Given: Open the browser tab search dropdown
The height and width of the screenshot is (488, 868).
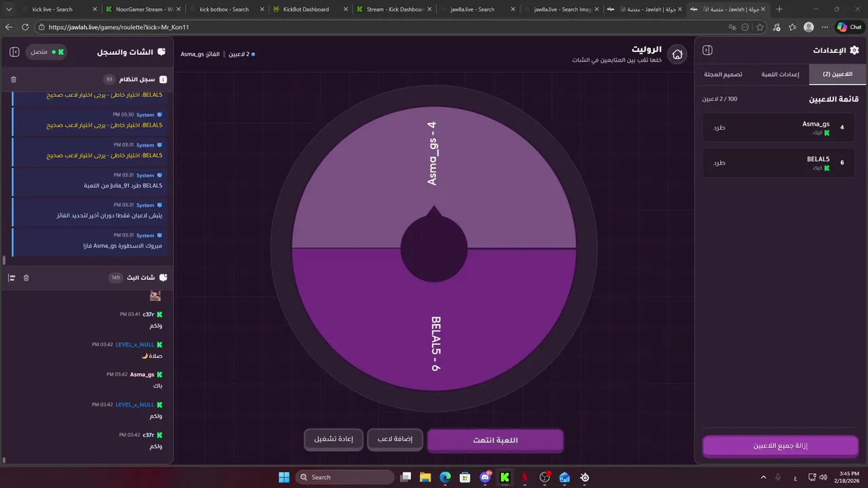Looking at the screenshot, I should point(9,9).
